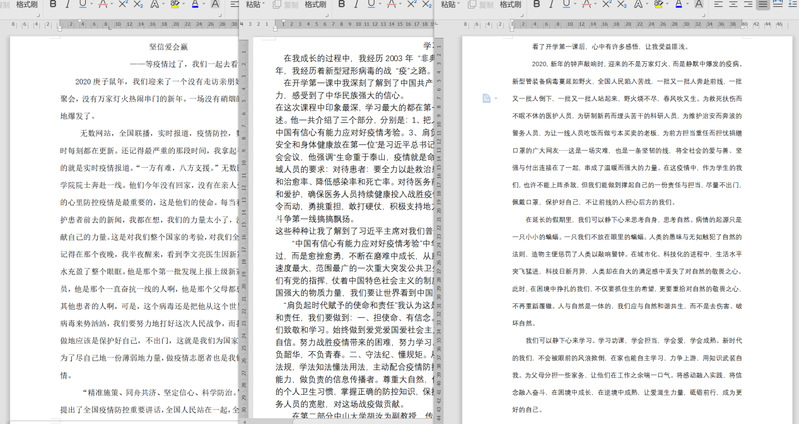
Task: Click the page note icon in right margin
Action: (486, 98)
